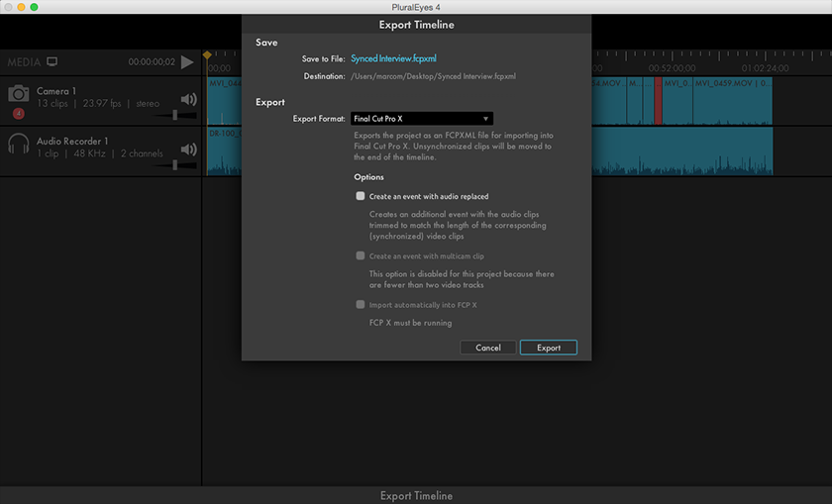
Task: Click the Export Format dropdown arrow
Action: pyautogui.click(x=485, y=119)
